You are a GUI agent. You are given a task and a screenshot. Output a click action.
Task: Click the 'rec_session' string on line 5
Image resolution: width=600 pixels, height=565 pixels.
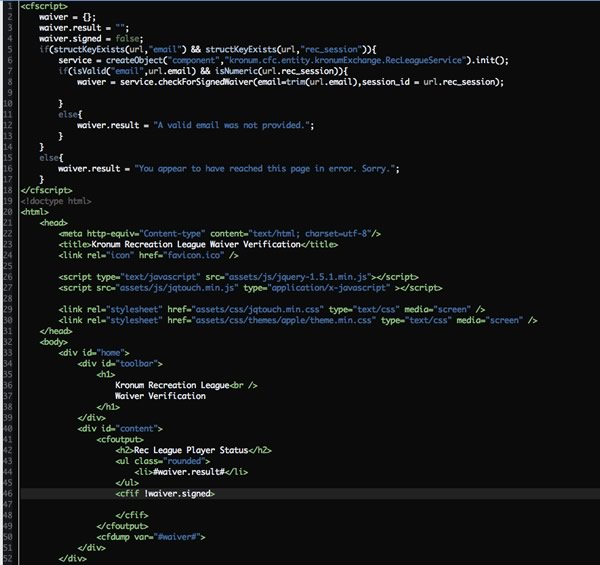point(331,50)
